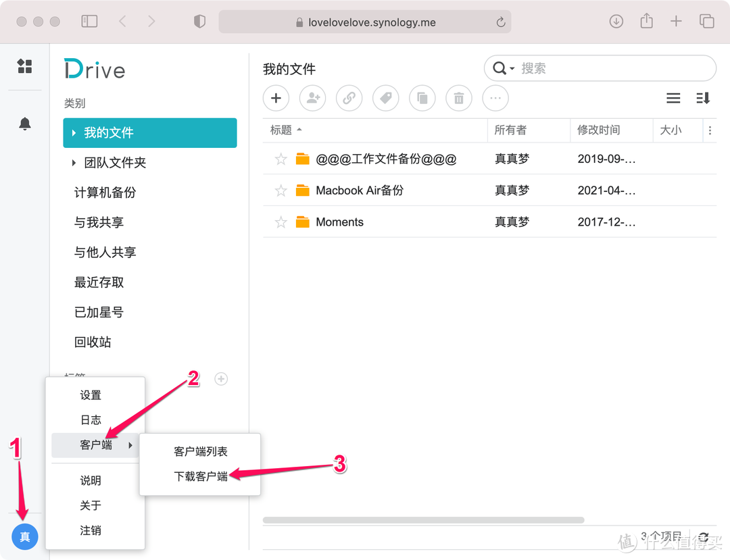Expand the 团队文件夹 tree node
The width and height of the screenshot is (730, 560).
click(74, 163)
